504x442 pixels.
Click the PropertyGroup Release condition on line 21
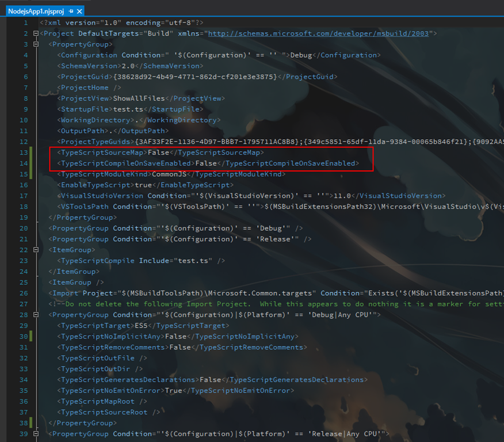180,239
